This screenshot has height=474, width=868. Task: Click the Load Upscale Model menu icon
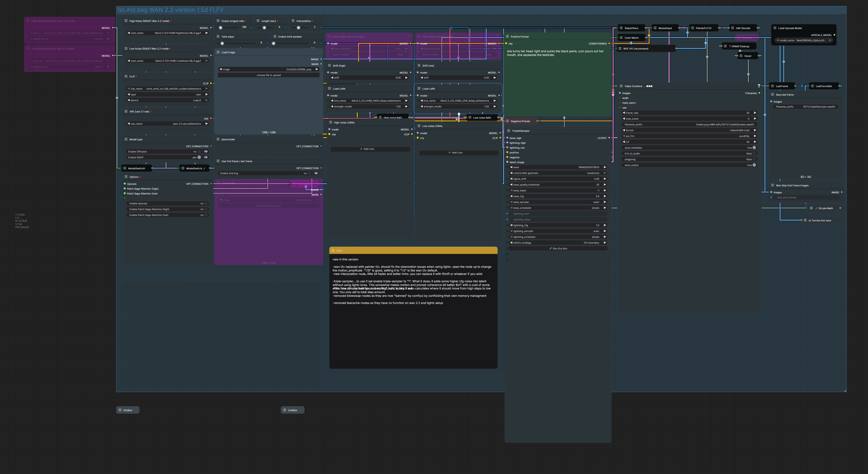(775, 28)
